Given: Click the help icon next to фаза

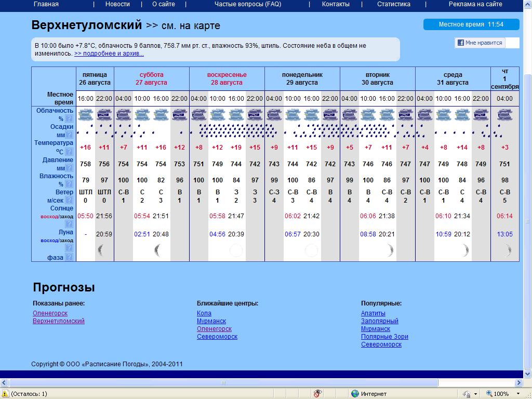Looking at the screenshot, I should pos(69,257).
